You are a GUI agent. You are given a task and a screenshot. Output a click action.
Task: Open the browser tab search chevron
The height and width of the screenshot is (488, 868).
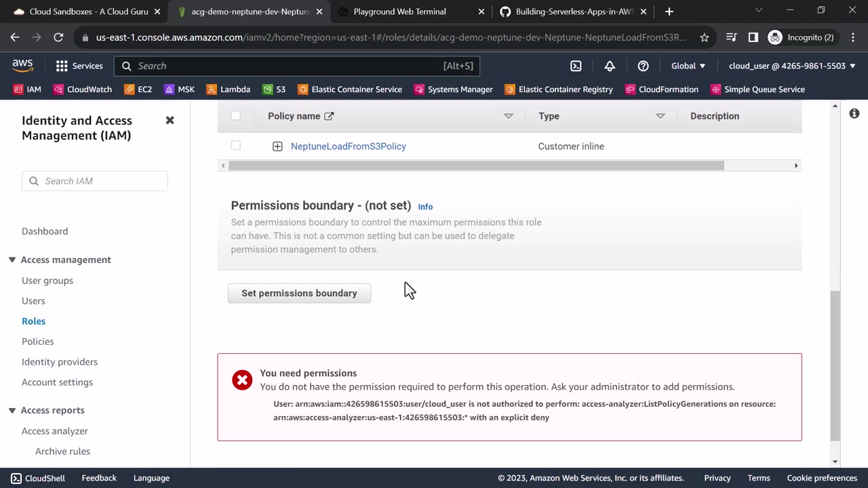(759, 10)
